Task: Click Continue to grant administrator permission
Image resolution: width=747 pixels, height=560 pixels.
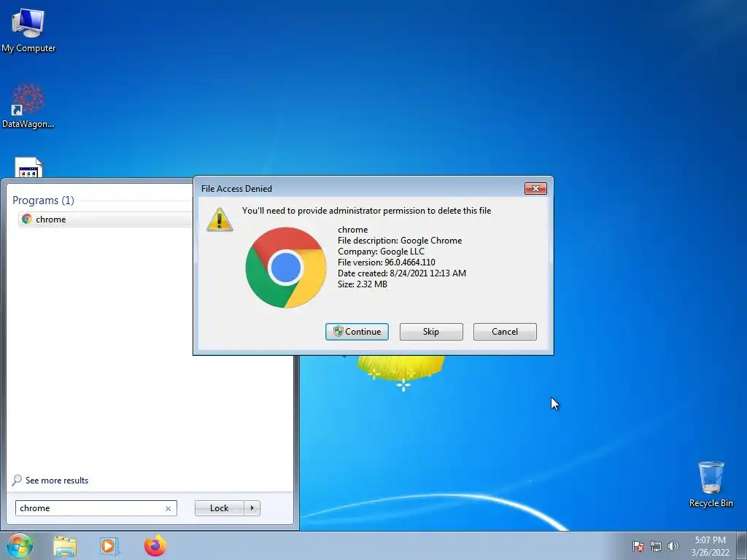Action: pos(357,332)
